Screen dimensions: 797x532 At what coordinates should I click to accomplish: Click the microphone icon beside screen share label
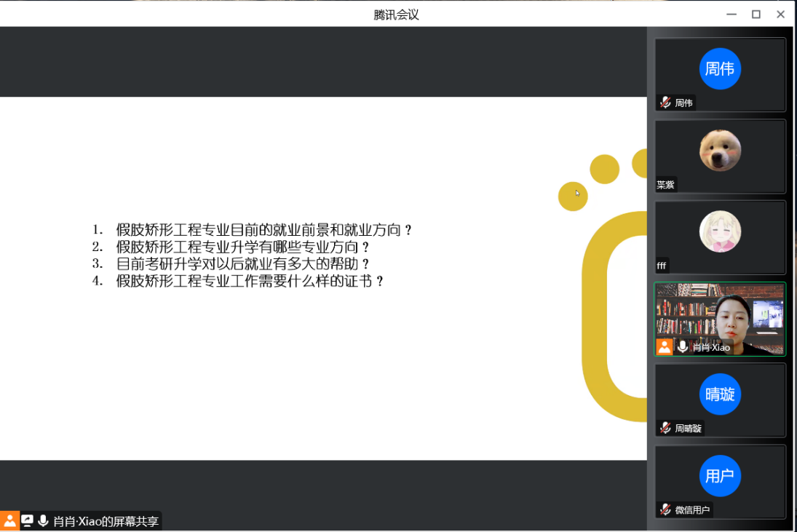[x=44, y=521]
